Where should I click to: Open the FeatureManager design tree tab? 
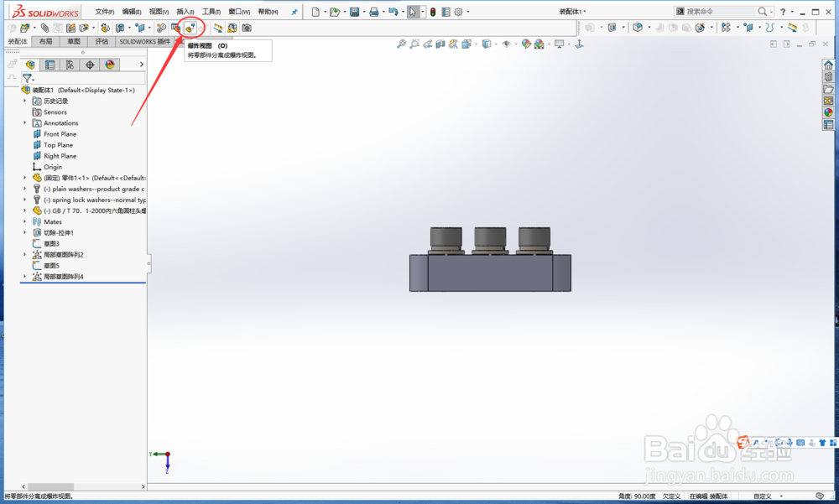point(30,65)
